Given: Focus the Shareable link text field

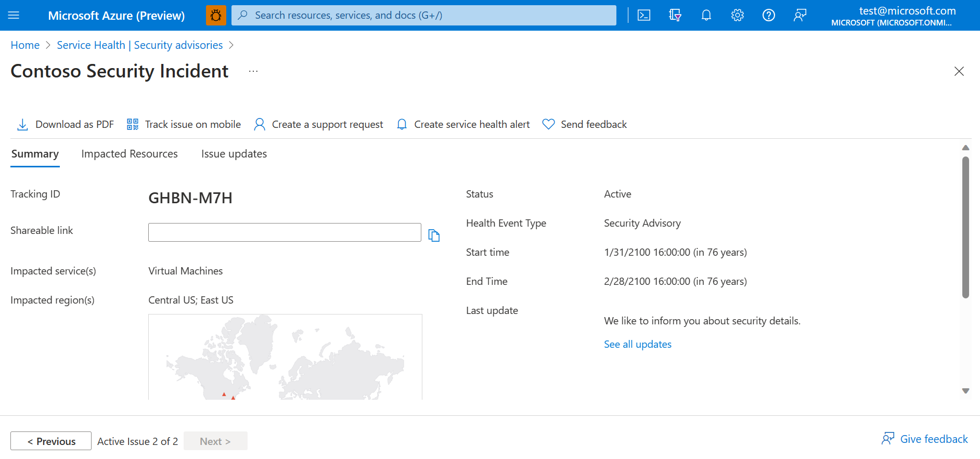Looking at the screenshot, I should click(285, 232).
